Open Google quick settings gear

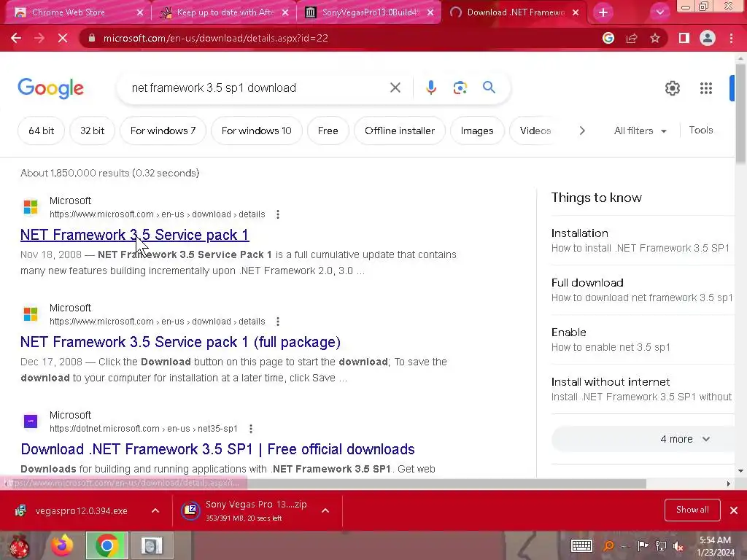click(x=672, y=88)
